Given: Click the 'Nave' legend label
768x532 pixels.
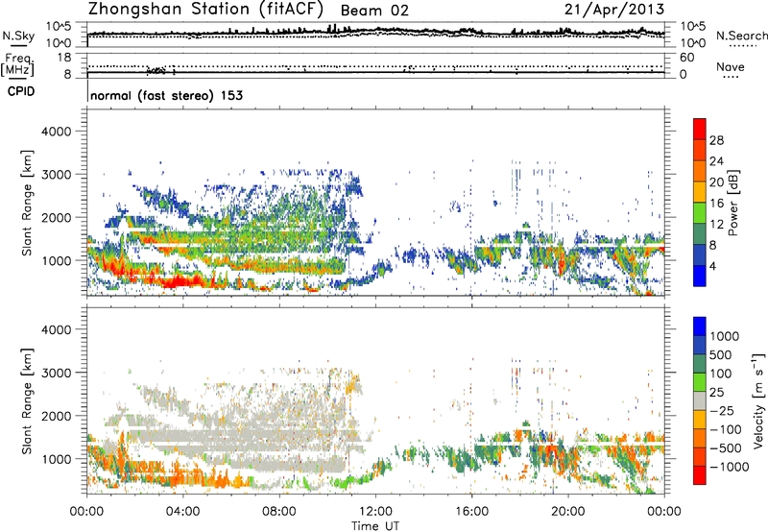Looking at the screenshot, I should tap(730, 66).
